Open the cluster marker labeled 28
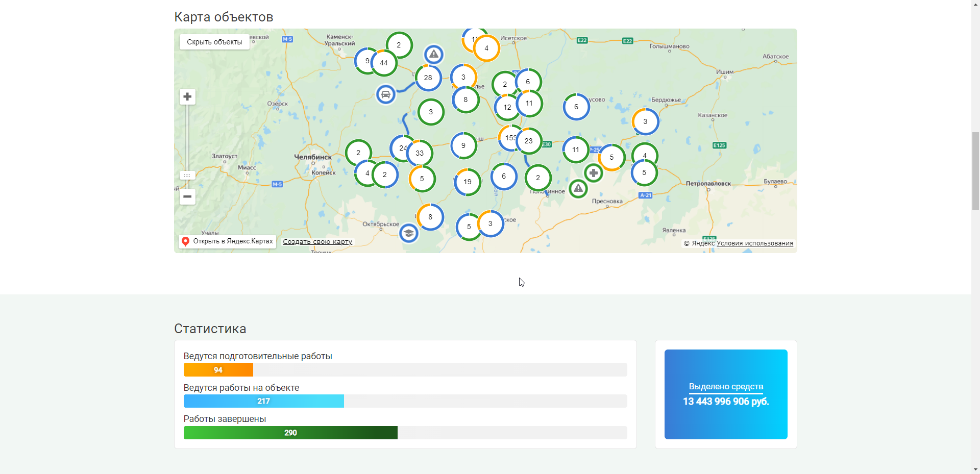Screen dimensions: 980x474 coord(428,78)
